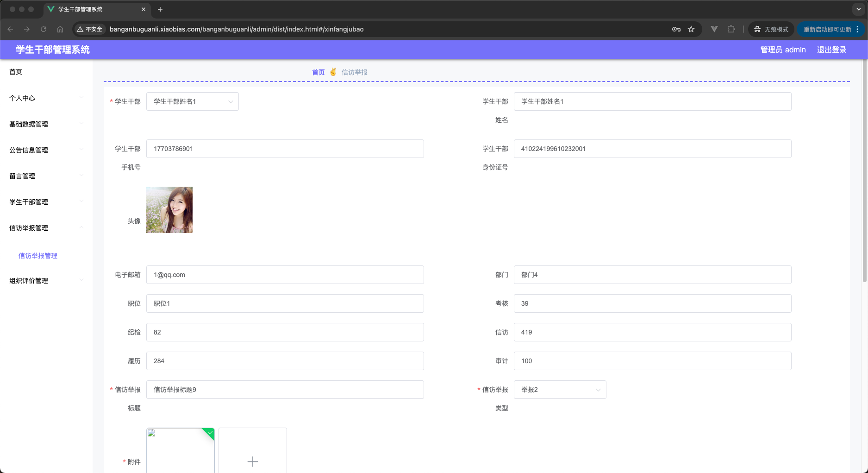Click the 信访举报标题 input field
868x473 pixels.
pos(285,390)
